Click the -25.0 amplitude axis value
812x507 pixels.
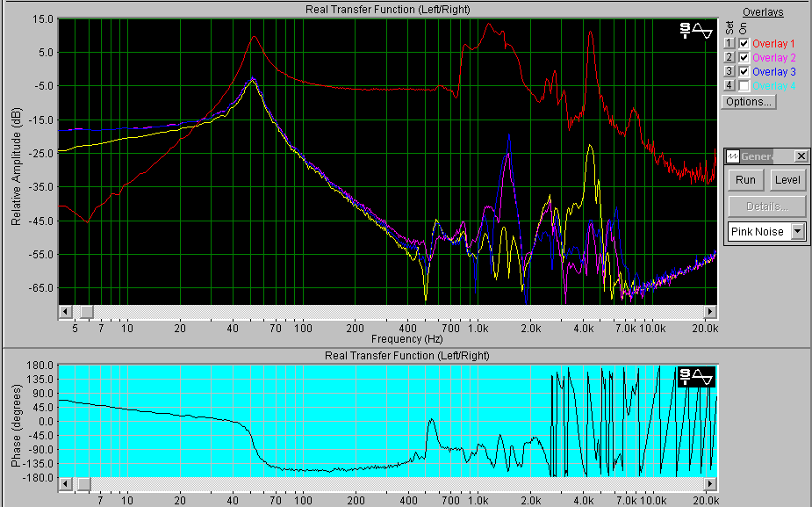41,154
